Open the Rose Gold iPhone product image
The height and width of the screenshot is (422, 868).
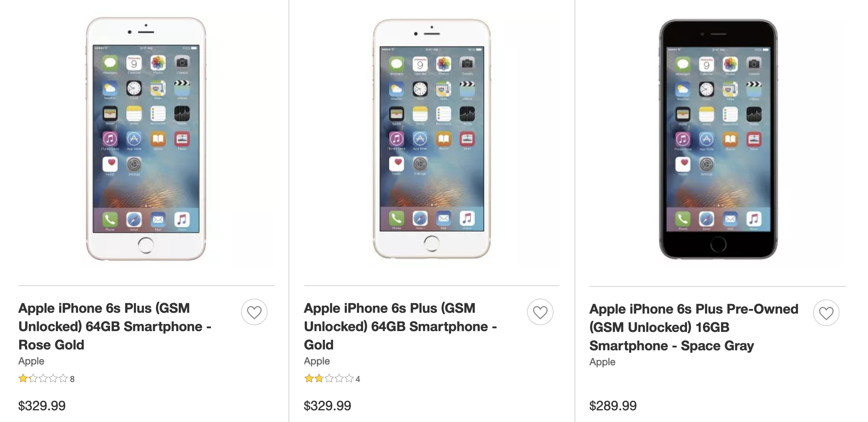[x=146, y=139]
